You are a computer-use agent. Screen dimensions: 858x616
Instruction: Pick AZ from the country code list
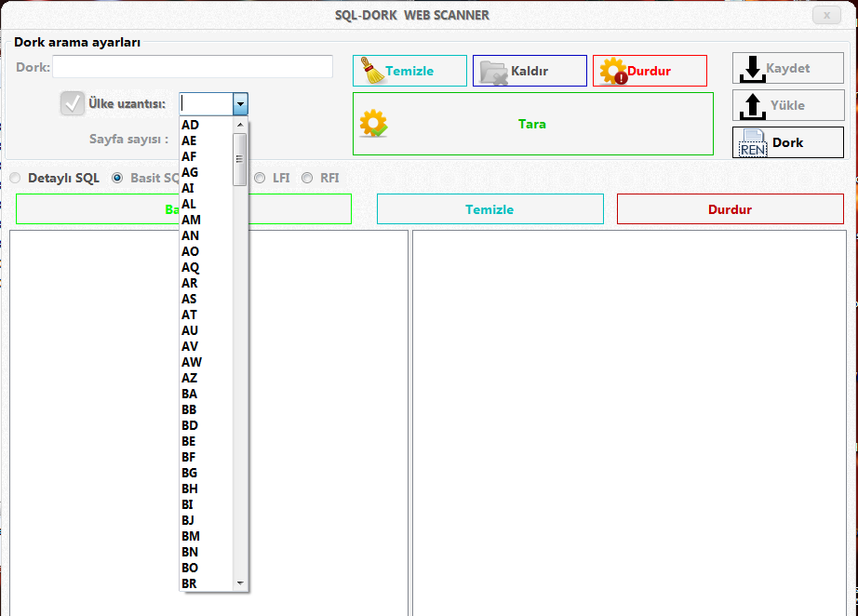(190, 378)
